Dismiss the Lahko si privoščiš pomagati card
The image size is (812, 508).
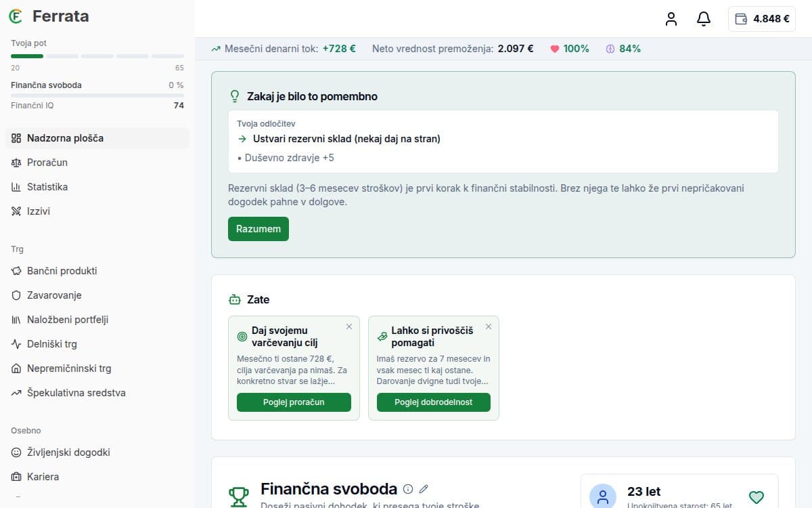(489, 326)
